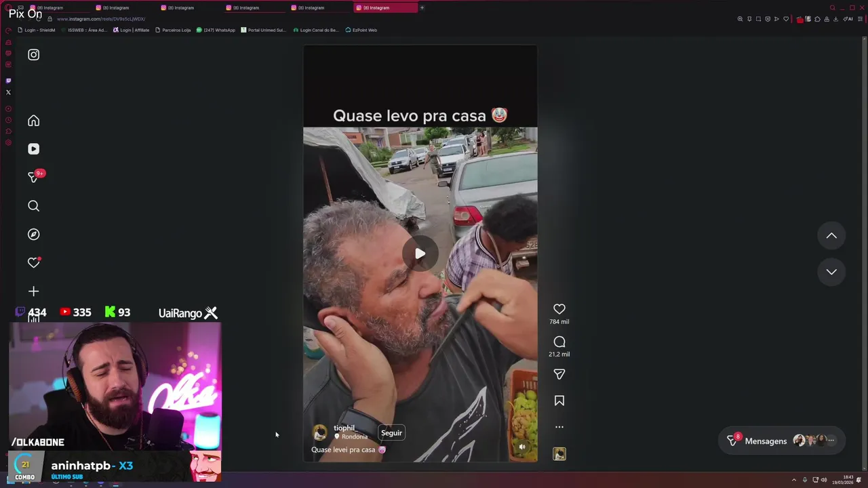868x488 pixels.
Task: Go to Instagram Home feed icon
Action: (33, 121)
